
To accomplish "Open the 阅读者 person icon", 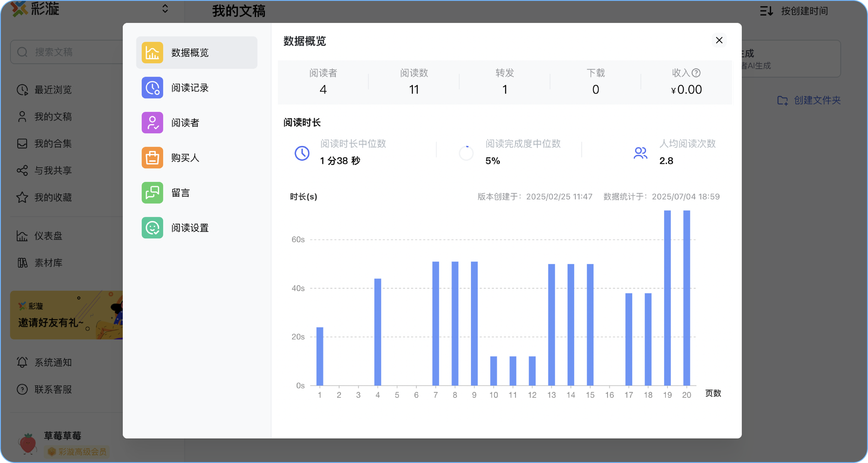I will click(152, 122).
